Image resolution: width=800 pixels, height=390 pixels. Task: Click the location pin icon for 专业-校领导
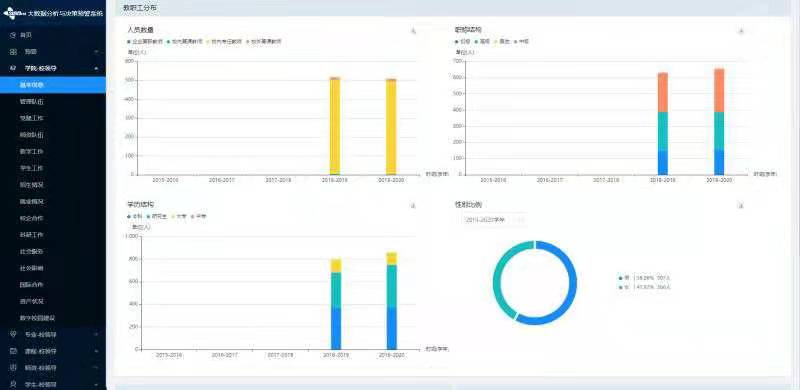13,334
